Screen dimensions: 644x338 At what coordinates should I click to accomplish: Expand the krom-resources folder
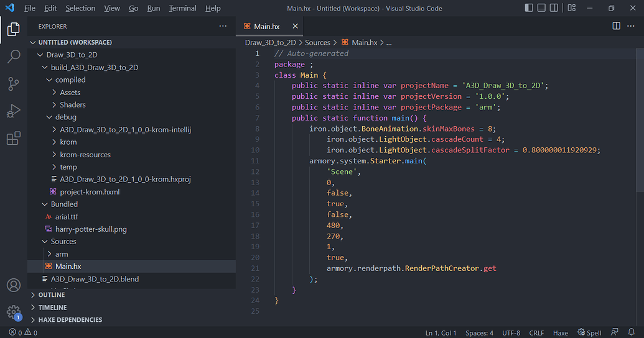pos(131,155)
